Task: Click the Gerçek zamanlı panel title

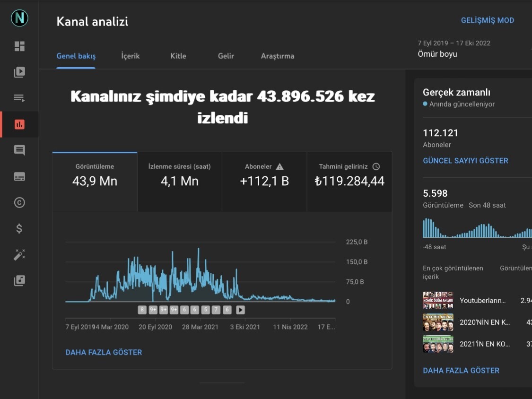Action: tap(456, 92)
